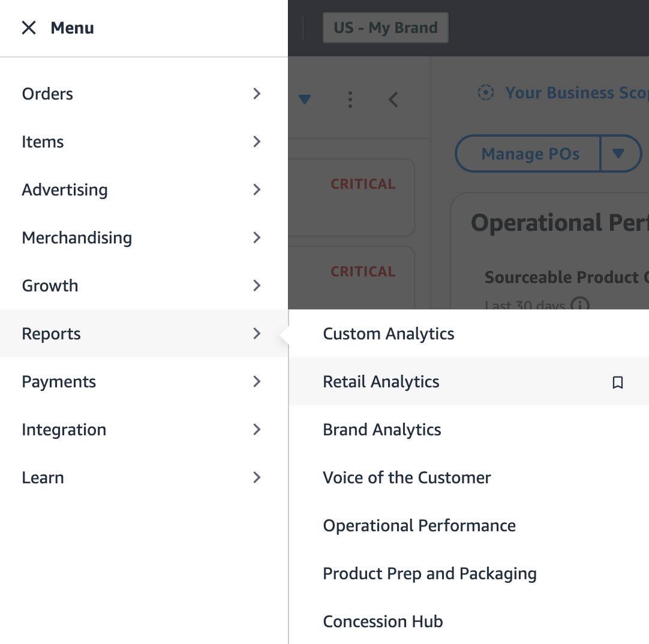Viewport: 649px width, 644px height.
Task: Click the Operational Performance heading
Action: 560,222
